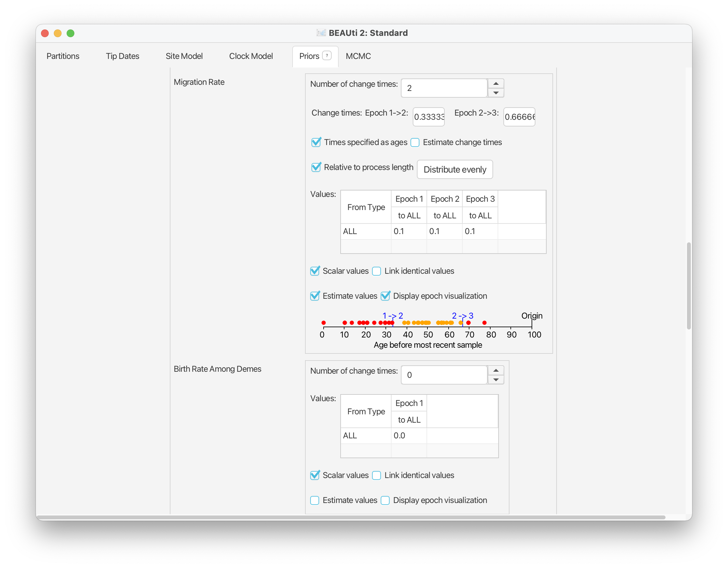Switch to the MCMC tab

pos(358,56)
